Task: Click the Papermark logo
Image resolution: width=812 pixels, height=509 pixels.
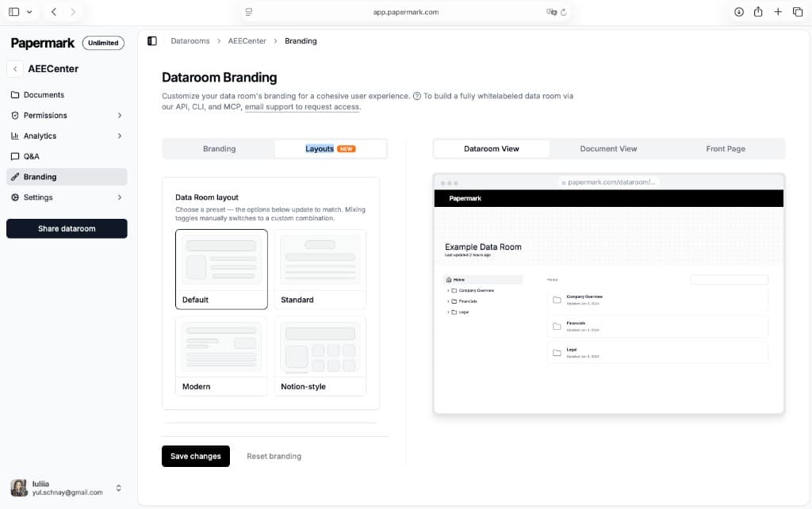Action: [43, 43]
